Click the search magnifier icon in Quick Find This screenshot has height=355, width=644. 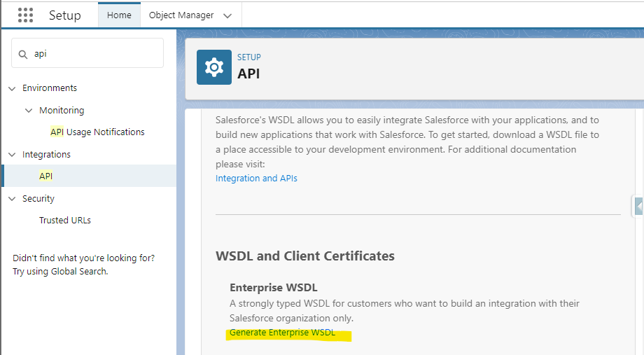[x=23, y=54]
